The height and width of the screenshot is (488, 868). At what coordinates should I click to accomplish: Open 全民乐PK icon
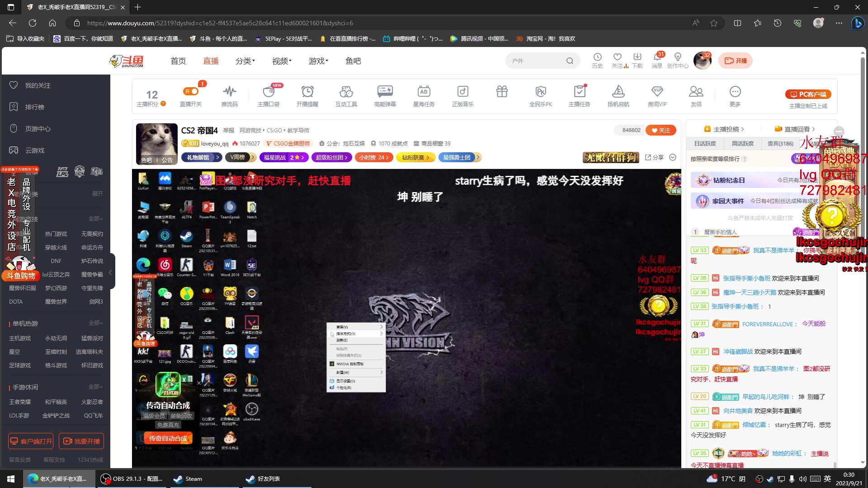coord(541,96)
